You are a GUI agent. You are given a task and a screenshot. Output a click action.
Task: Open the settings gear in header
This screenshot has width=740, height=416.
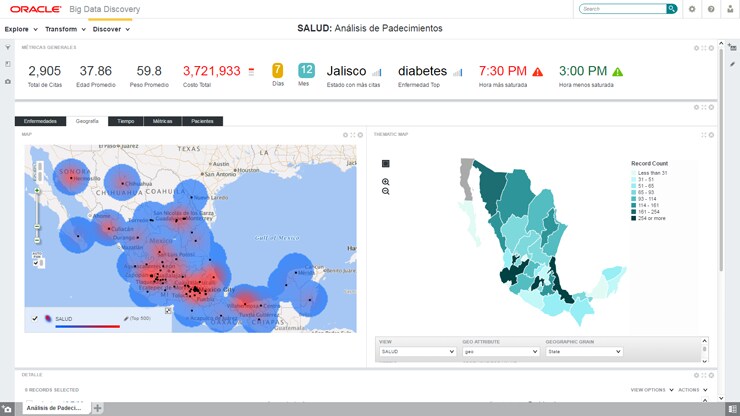692,9
